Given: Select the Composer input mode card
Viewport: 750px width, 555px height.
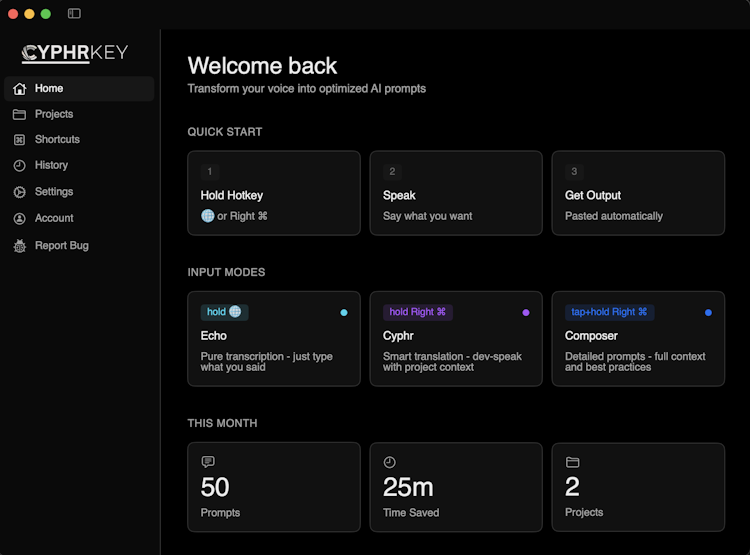Looking at the screenshot, I should 638,339.
